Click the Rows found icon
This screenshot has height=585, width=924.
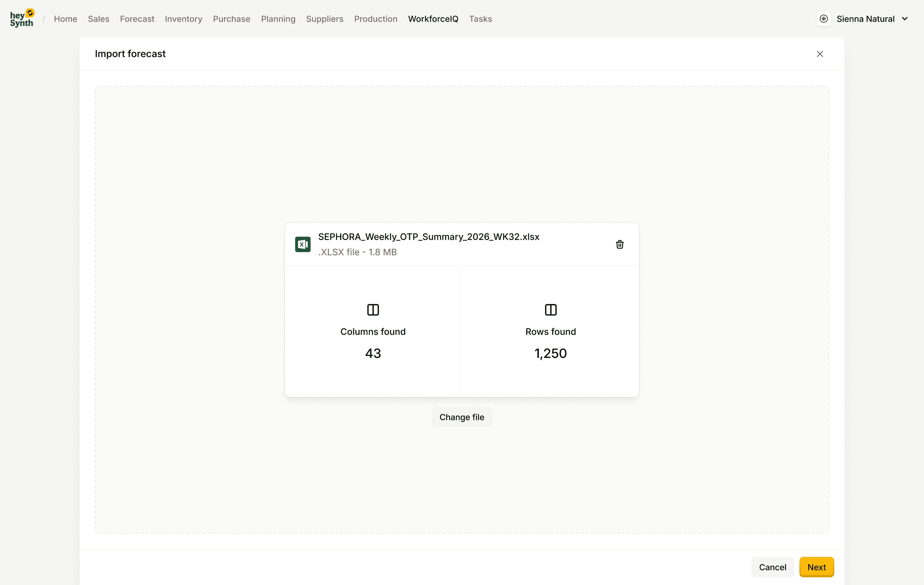click(x=550, y=310)
